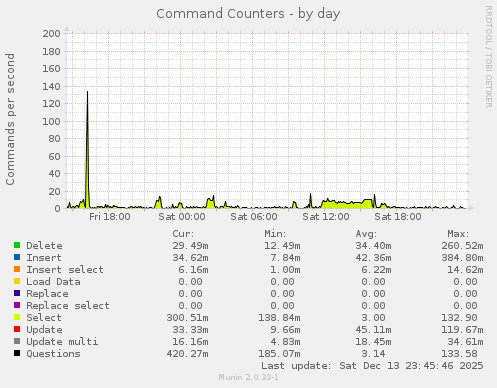Click the 'Sat 12:00' x-axis label
Image resolution: width=497 pixels, height=388 pixels.
coord(326,217)
